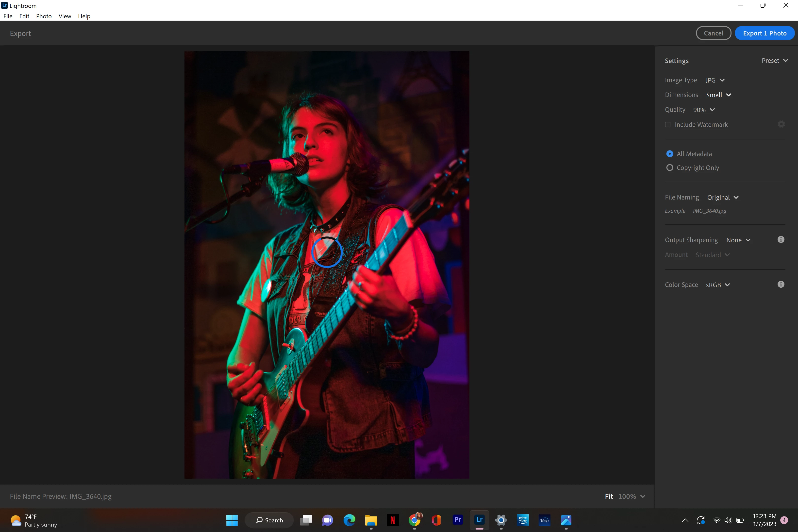Open watermark settings gear icon
Image resolution: width=798 pixels, height=532 pixels.
click(x=781, y=124)
